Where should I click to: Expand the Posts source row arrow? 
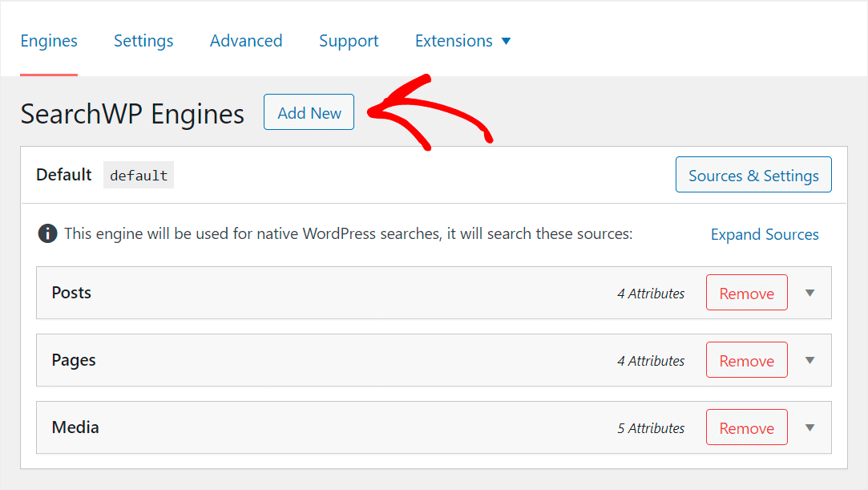click(809, 293)
